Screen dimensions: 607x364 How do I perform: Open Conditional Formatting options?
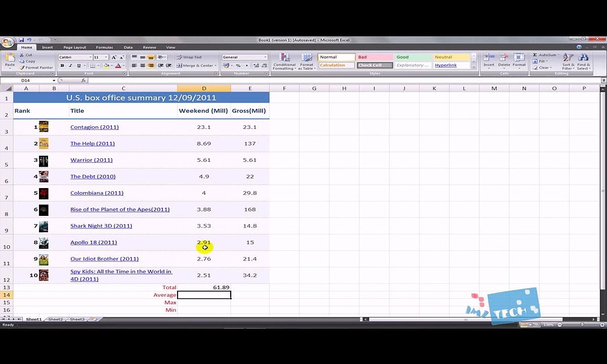[x=284, y=62]
